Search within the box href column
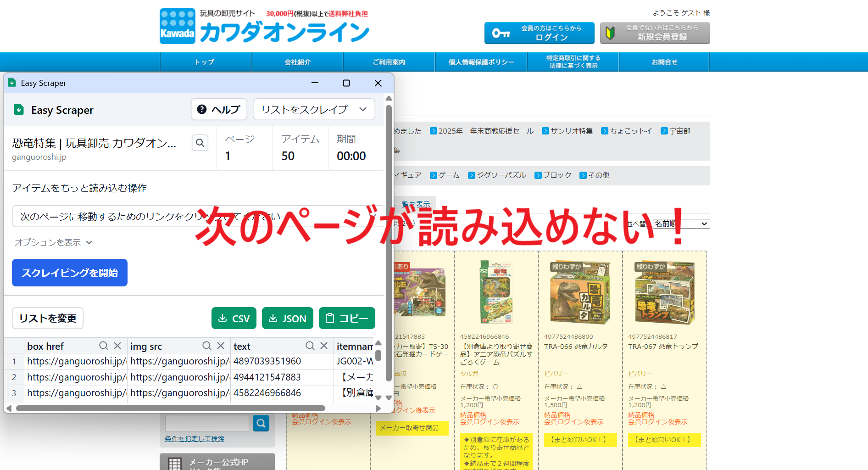868x470 pixels. tap(104, 346)
